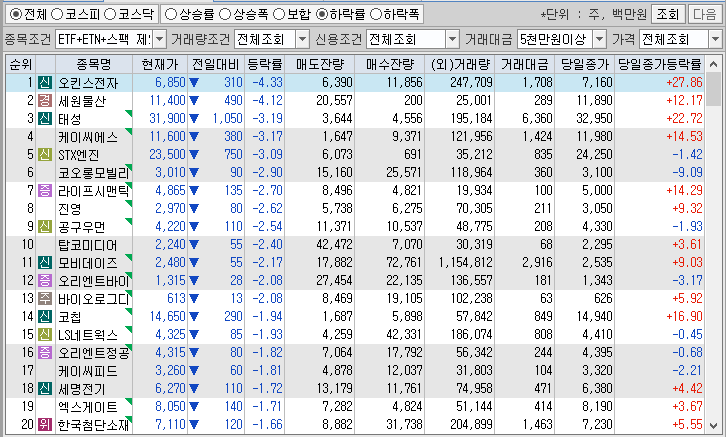The height and width of the screenshot is (437, 726).
Task: Click the 신 badge icon next to 모비데이즈
Action: coord(45,262)
